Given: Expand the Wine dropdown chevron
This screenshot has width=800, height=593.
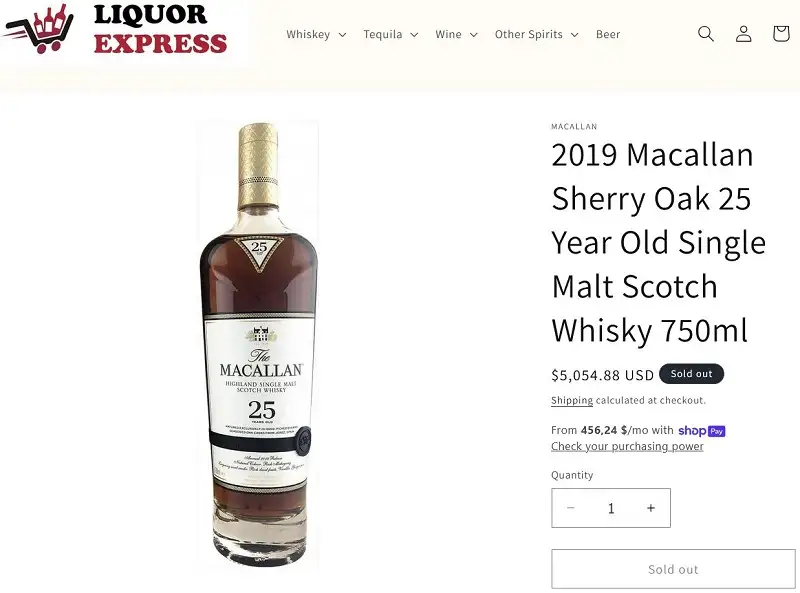Looking at the screenshot, I should pos(472,34).
